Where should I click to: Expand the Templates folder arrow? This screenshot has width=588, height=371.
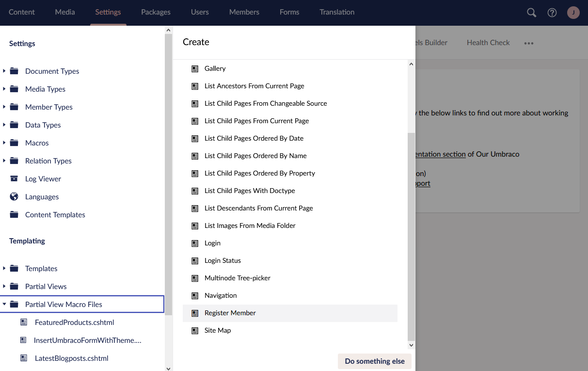point(4,269)
